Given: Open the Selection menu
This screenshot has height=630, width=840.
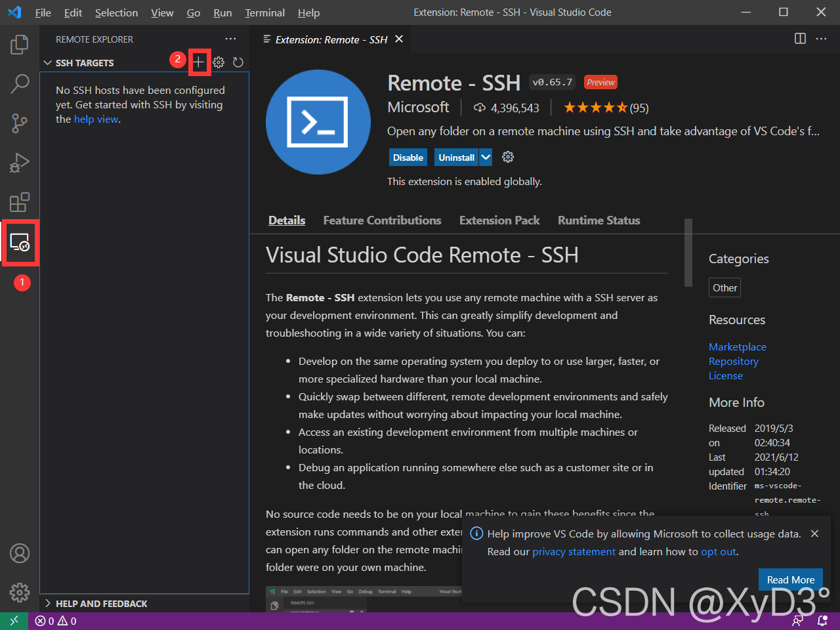Looking at the screenshot, I should [116, 12].
